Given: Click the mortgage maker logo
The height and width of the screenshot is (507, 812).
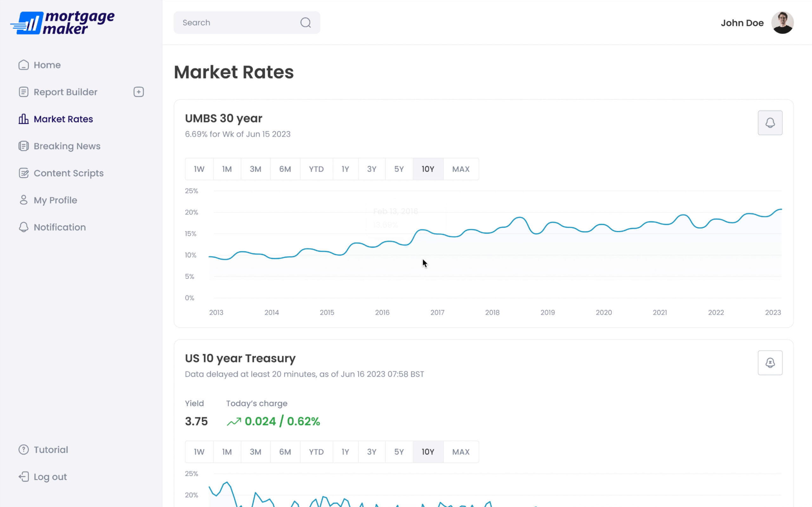Looking at the screenshot, I should coord(63,23).
